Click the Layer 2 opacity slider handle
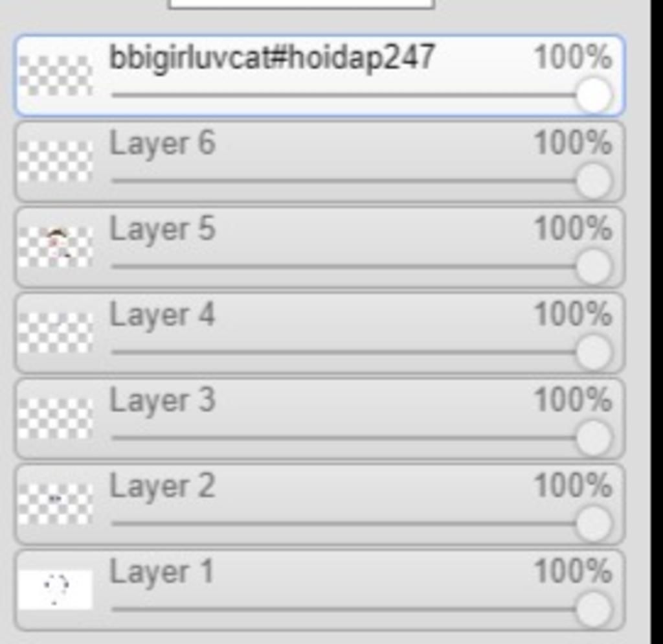 pos(594,523)
